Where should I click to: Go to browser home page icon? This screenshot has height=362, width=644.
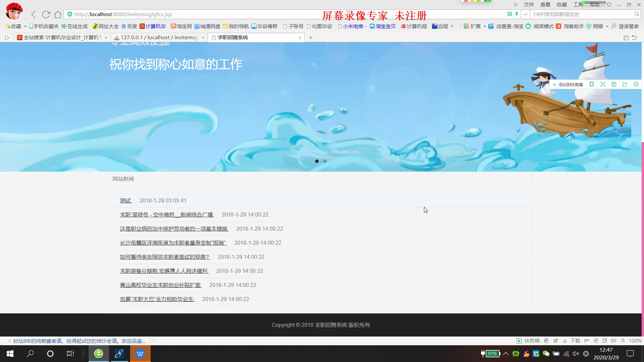[x=58, y=14]
